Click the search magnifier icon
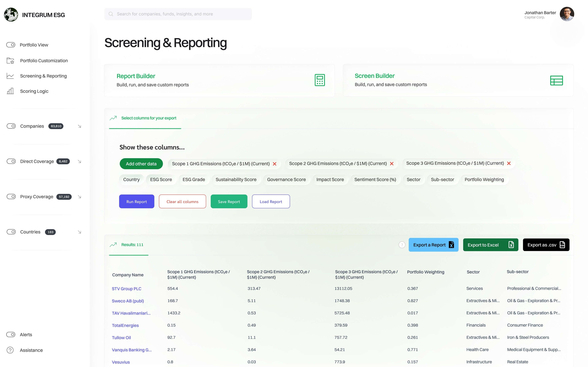 point(111,14)
